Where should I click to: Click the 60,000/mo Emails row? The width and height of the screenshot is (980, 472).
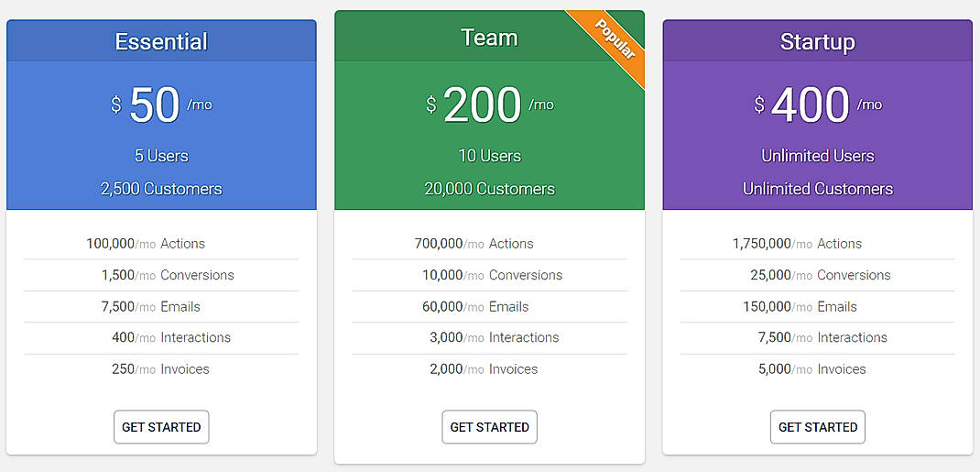489,307
